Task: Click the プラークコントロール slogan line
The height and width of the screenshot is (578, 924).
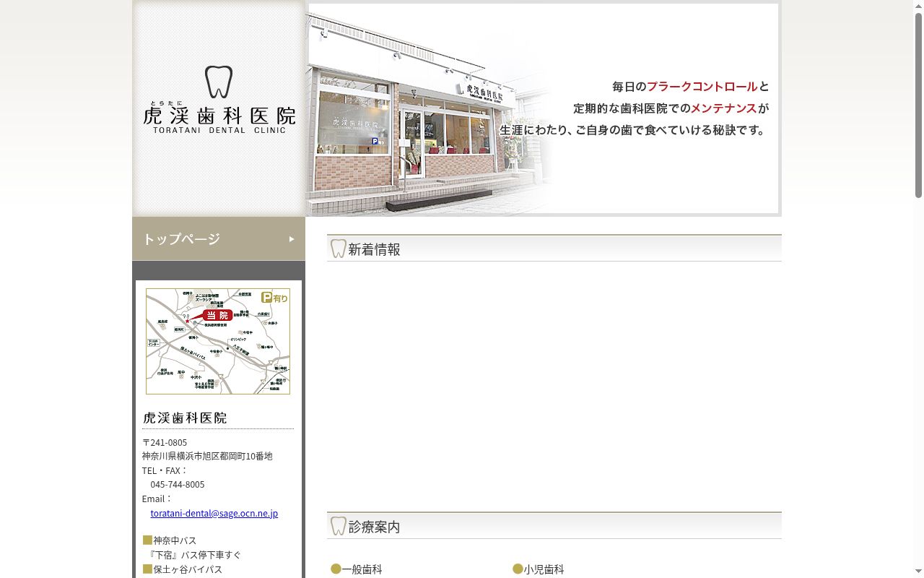Action: [691, 87]
